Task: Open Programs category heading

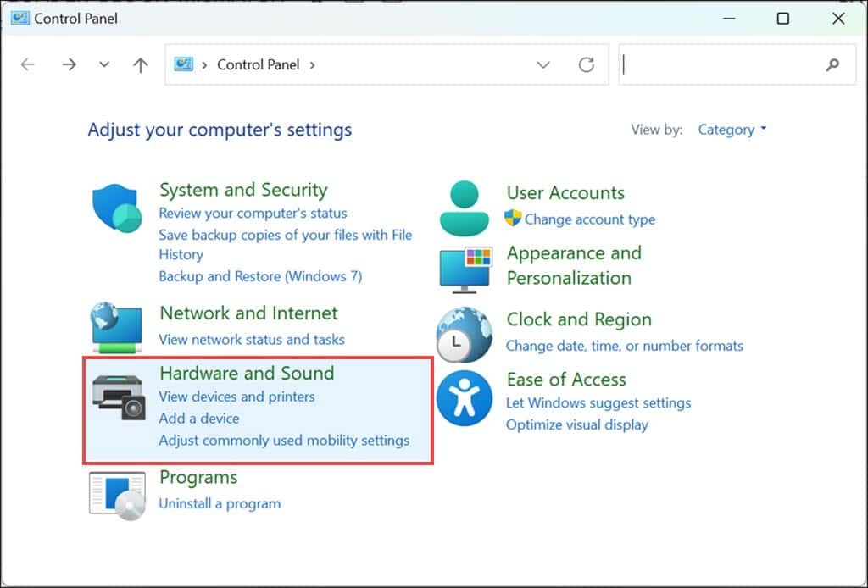Action: pos(198,477)
